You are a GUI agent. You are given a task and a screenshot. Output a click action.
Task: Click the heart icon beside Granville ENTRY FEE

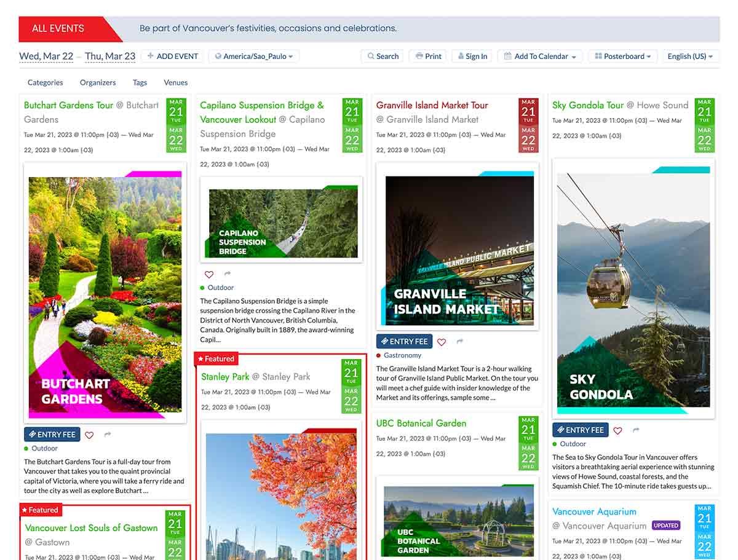[x=442, y=342]
